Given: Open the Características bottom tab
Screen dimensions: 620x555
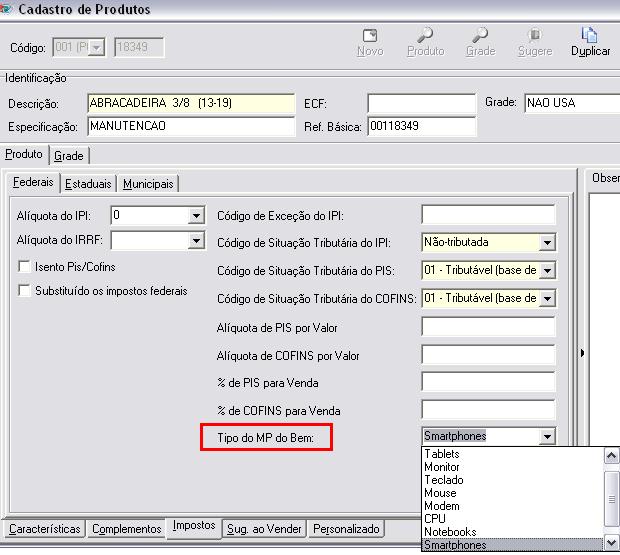Looking at the screenshot, I should click(44, 529).
